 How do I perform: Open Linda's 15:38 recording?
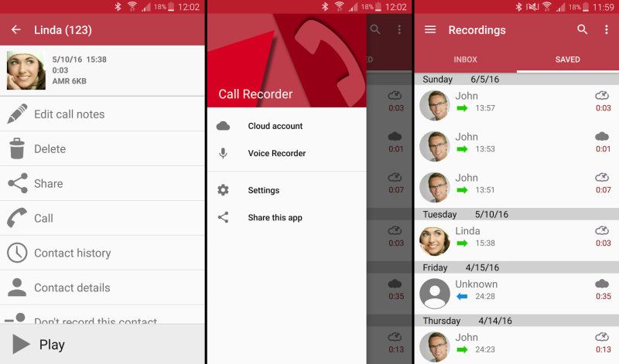click(517, 240)
